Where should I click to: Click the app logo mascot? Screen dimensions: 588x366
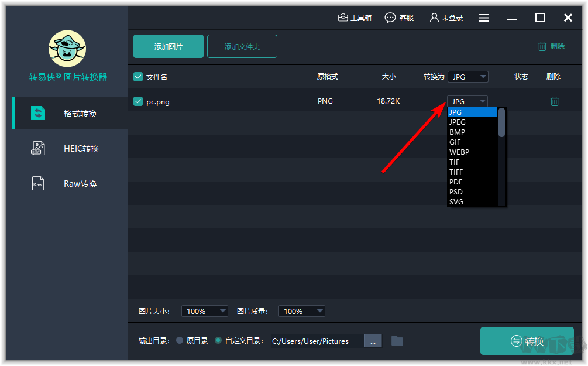pyautogui.click(x=67, y=49)
